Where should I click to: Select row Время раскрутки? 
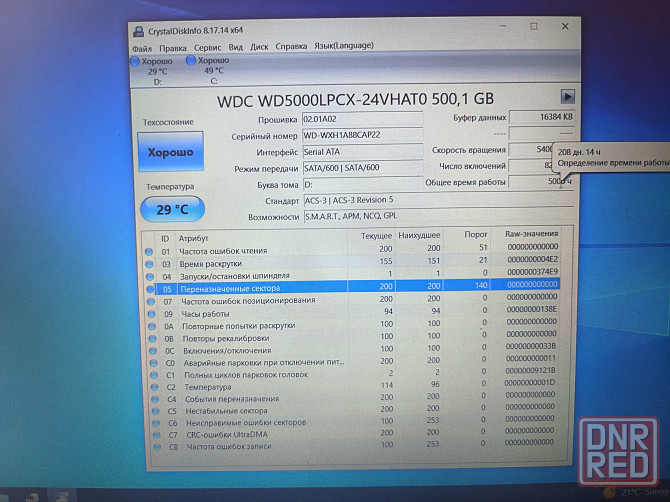pos(352,262)
